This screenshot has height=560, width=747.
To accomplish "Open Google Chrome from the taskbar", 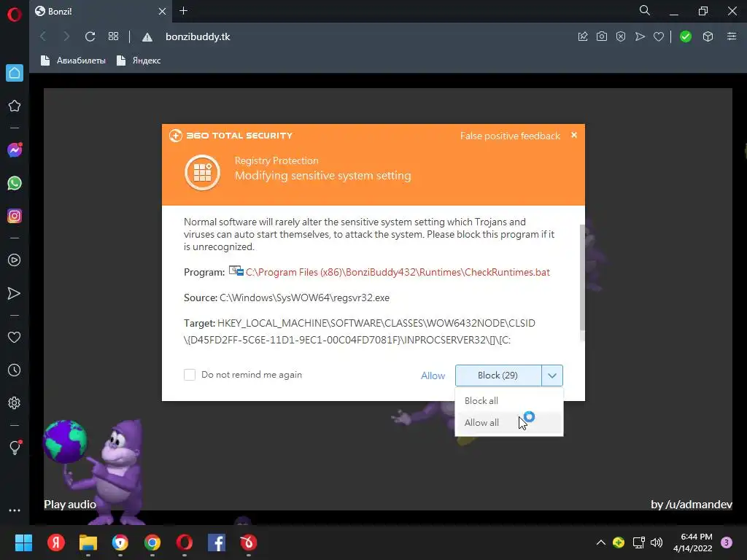I will pos(152,542).
